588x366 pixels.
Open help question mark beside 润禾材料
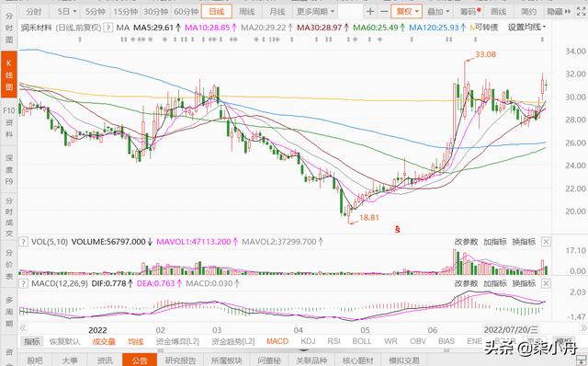108,28
